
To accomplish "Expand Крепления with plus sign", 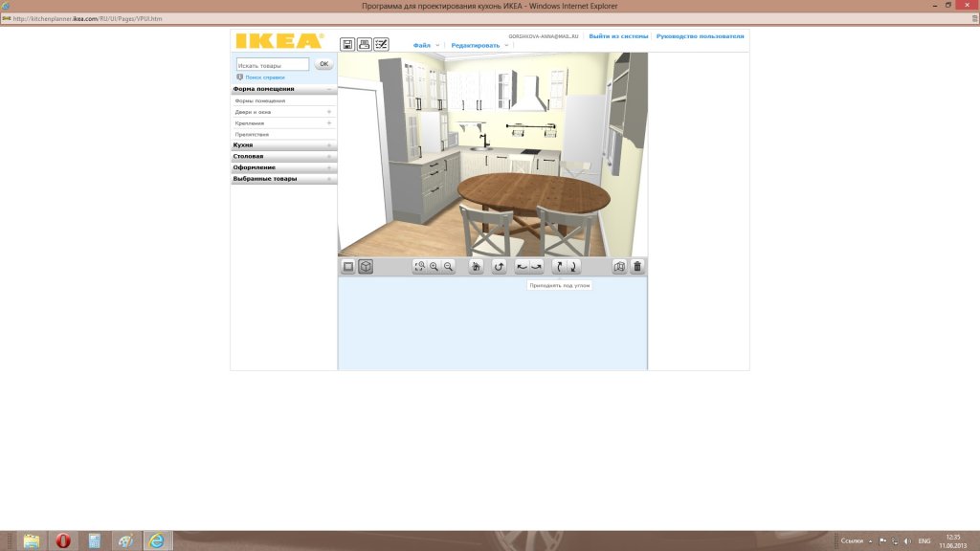I will (329, 123).
